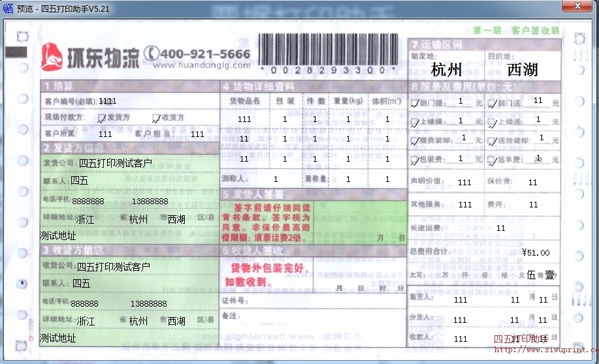Screen dimensions: 599x364
Task: Click the 第一联 客户签收联 label
Action: point(516,31)
